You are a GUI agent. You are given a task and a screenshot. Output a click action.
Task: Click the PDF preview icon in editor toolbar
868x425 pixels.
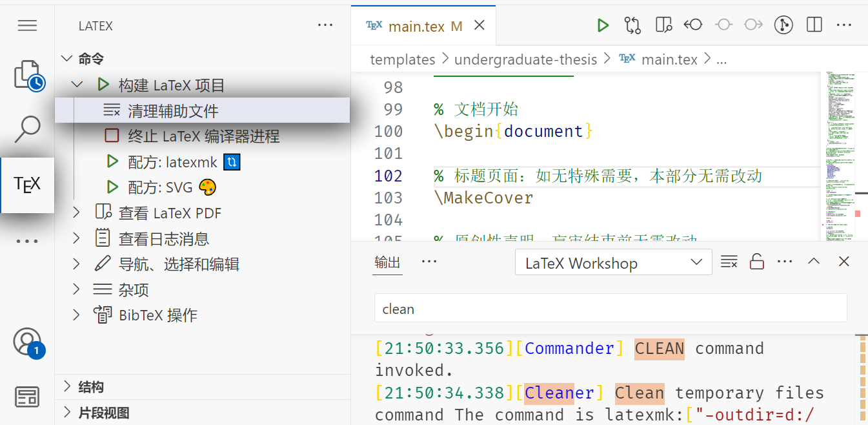(663, 25)
